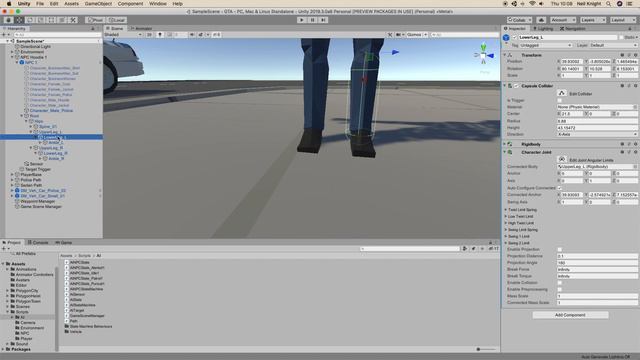The width and height of the screenshot is (640, 360).
Task: Open scene view tools wrench icon
Action: click(x=390, y=35)
